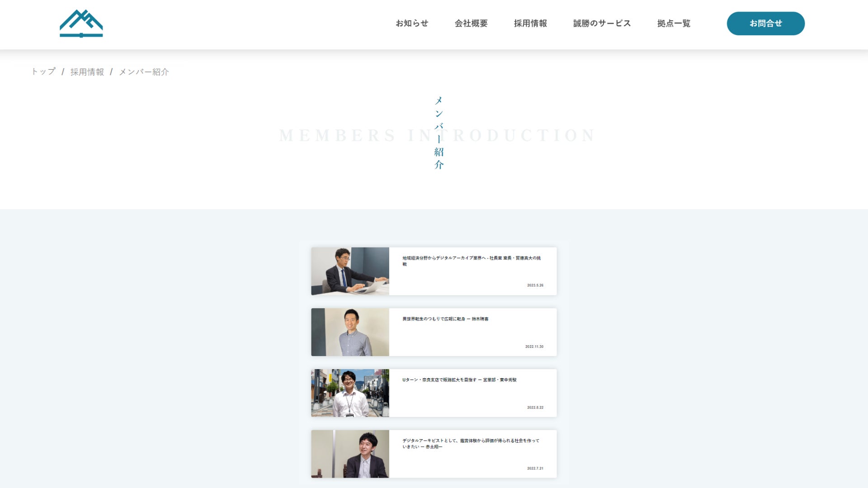Screen dimensions: 868x488
Task: Open the article Uターン・奈良支店で販路拡大を目指す
Action: (459, 380)
